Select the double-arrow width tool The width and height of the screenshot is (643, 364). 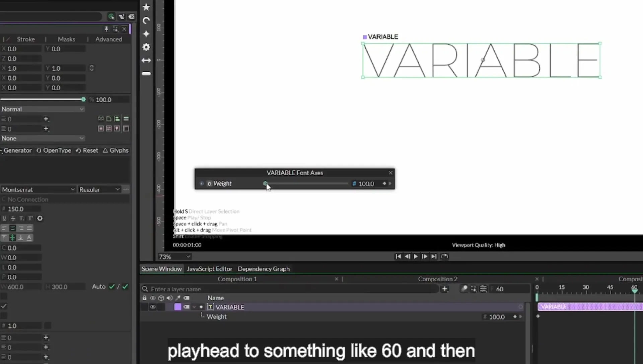(x=146, y=61)
